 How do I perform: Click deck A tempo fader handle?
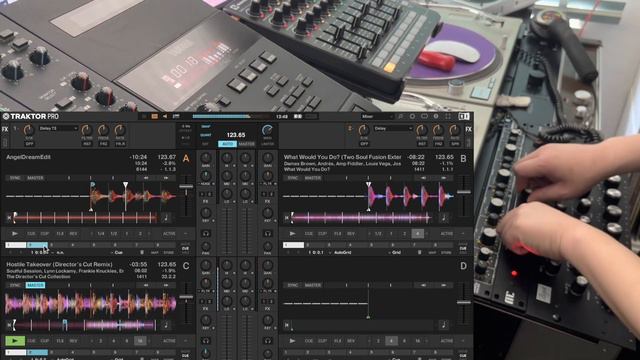[186, 187]
